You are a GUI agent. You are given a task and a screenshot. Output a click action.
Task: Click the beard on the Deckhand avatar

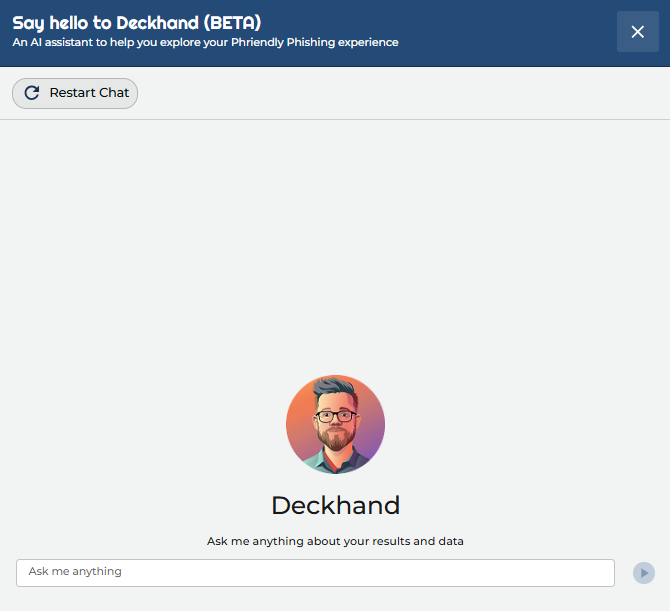335,440
